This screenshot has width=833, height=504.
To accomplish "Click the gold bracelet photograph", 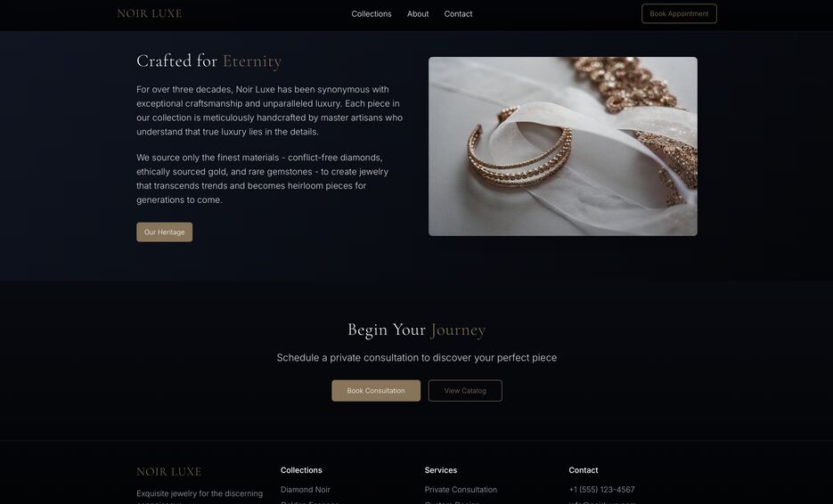I will click(562, 146).
